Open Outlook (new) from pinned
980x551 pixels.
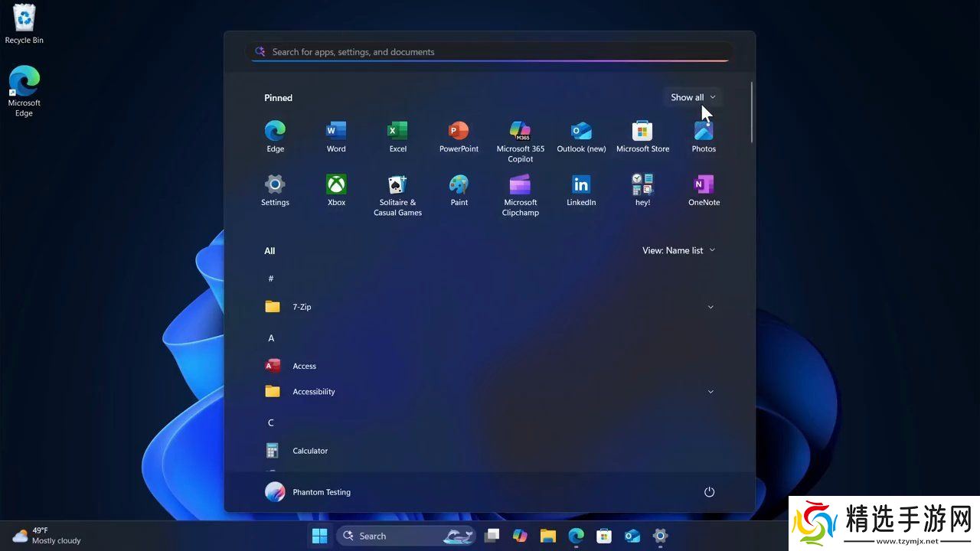(x=581, y=137)
